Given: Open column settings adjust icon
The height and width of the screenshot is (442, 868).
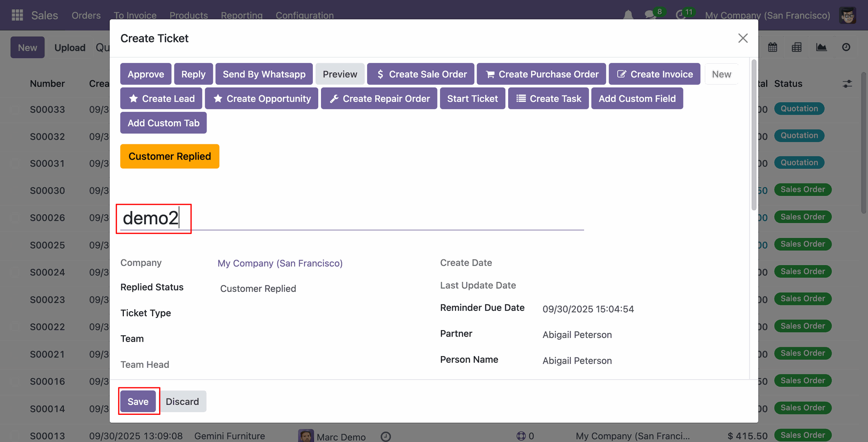Looking at the screenshot, I should tap(847, 84).
